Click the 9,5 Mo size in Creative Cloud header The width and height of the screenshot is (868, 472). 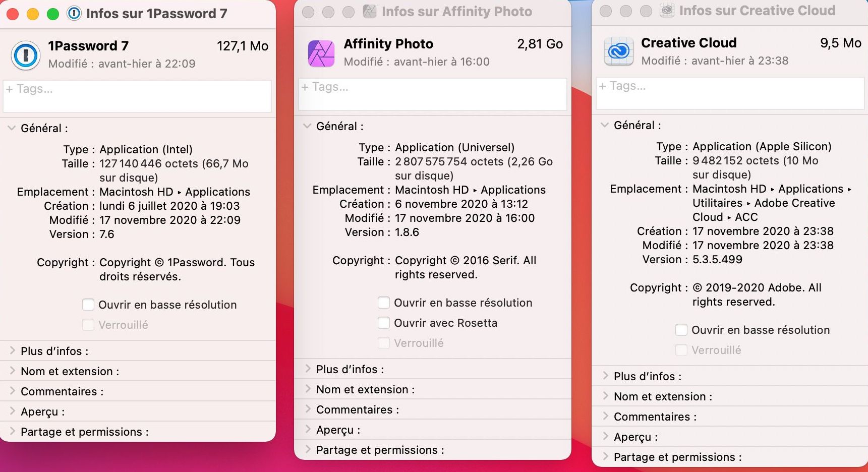coord(841,43)
